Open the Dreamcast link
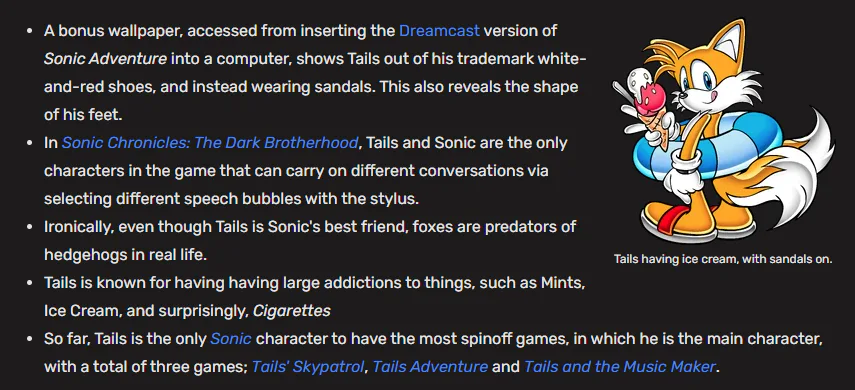This screenshot has height=390, width=855. tap(439, 31)
